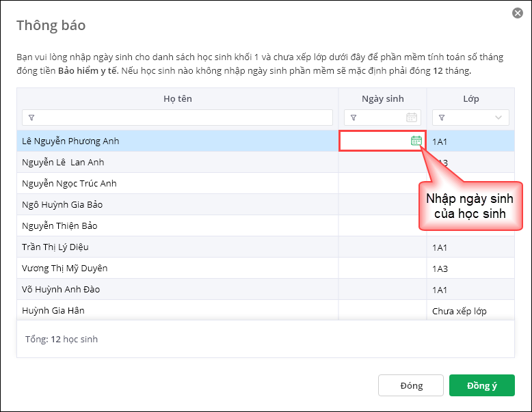Select the row Nguyễn Ngọc Trúc Anh

(x=178, y=183)
